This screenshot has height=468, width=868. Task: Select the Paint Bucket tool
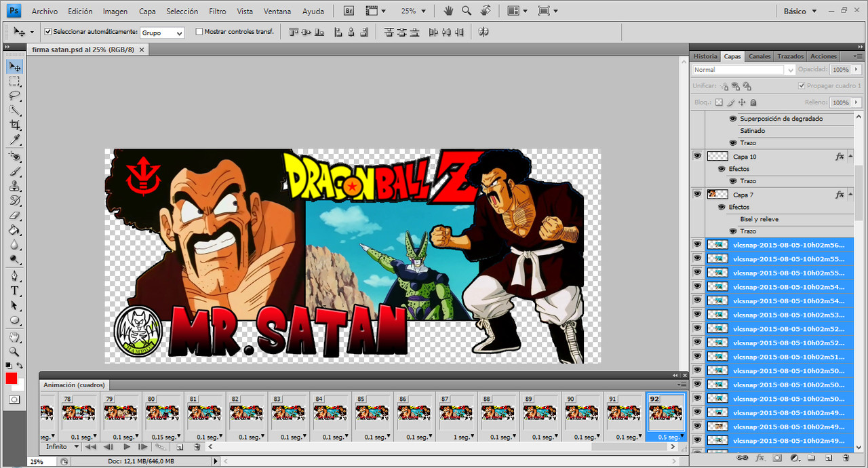(14, 230)
